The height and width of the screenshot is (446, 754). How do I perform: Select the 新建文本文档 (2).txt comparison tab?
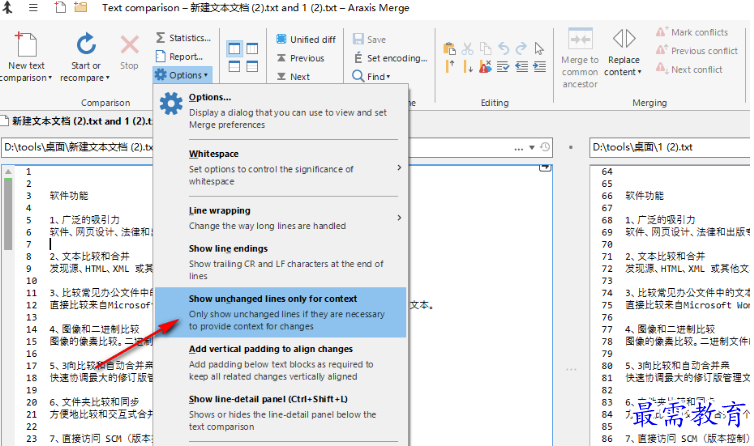(x=77, y=121)
